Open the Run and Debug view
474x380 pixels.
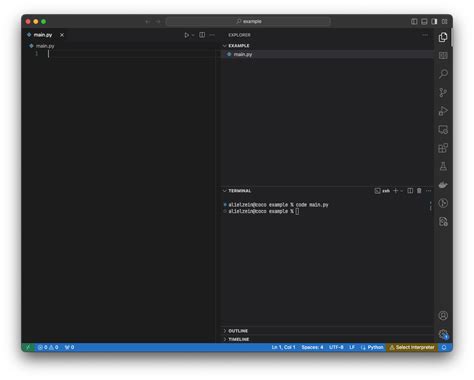click(443, 111)
